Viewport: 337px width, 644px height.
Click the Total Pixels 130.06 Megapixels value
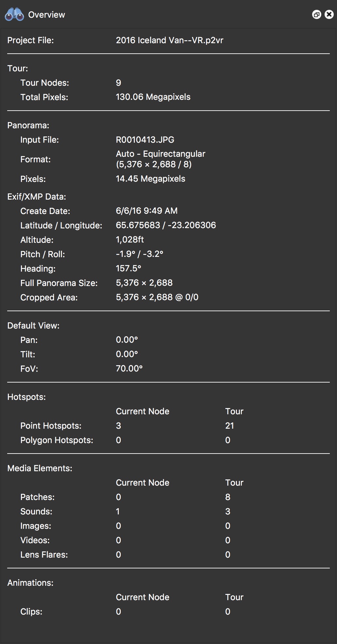(x=153, y=97)
